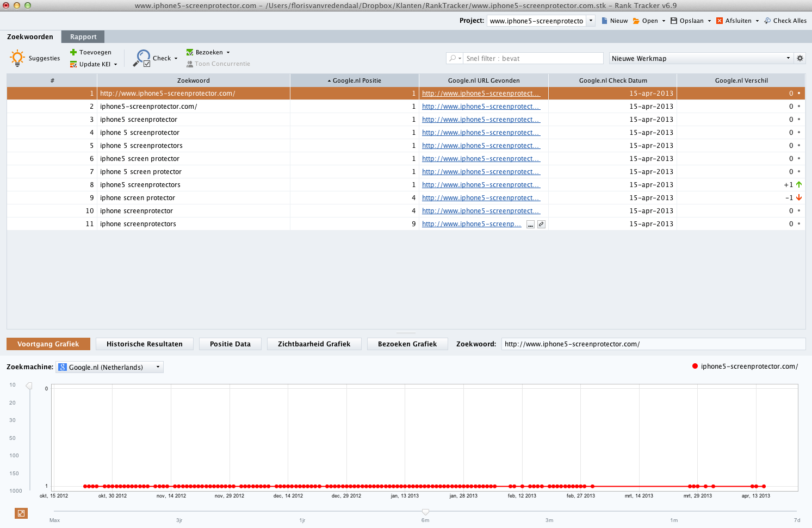Expand the Nieuwe Werkmap dropdown
Image resolution: width=812 pixels, height=528 pixels.
pos(788,58)
